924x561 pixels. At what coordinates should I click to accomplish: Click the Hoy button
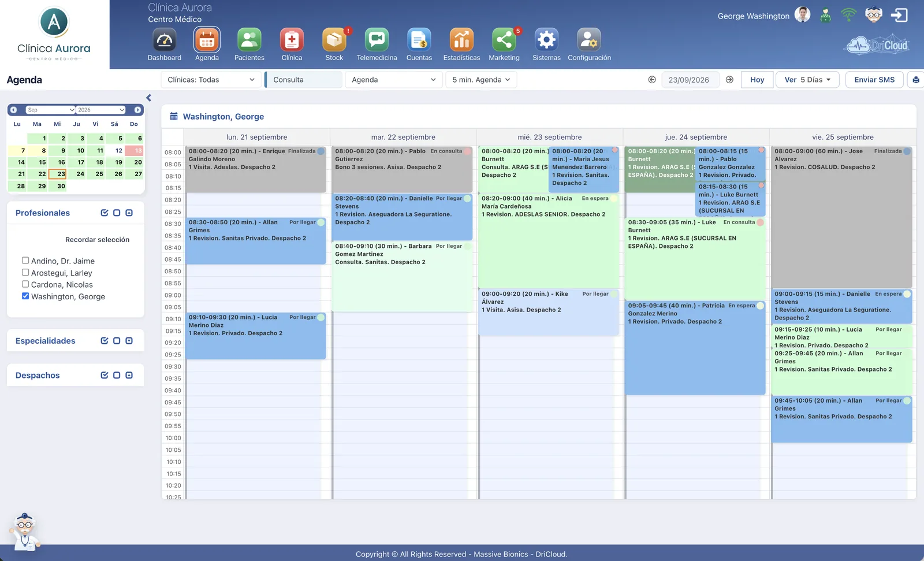tap(757, 80)
